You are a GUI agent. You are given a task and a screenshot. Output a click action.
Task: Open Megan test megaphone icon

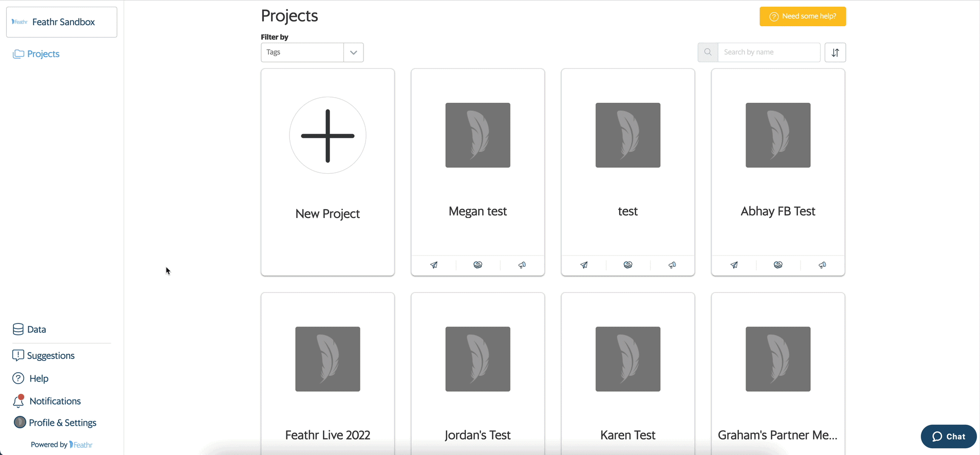pyautogui.click(x=522, y=265)
